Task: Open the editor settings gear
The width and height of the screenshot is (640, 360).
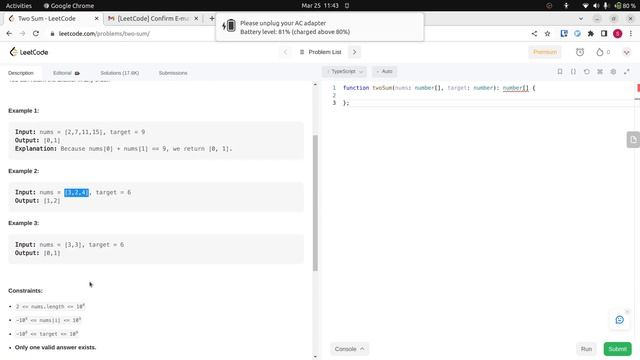Action: pos(613,71)
